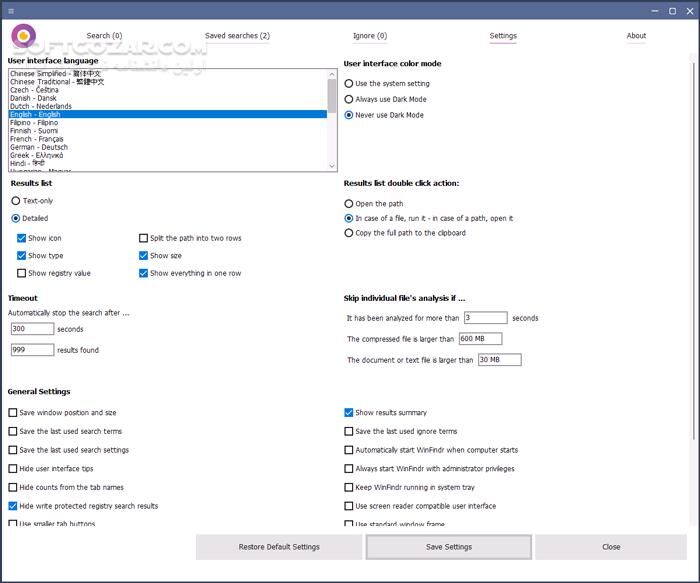The image size is (700, 583).
Task: Switch to the Saved searches tab
Action: tap(237, 36)
